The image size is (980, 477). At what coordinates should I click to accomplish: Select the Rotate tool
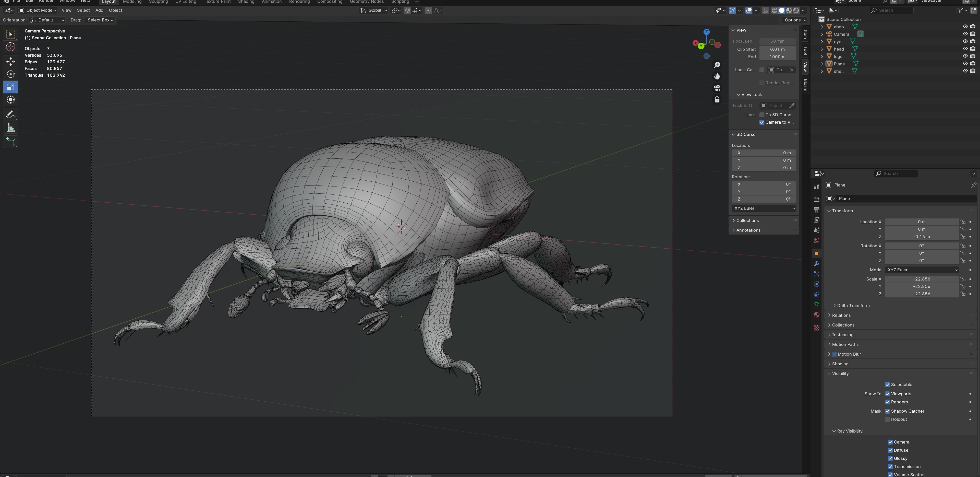pos(11,74)
